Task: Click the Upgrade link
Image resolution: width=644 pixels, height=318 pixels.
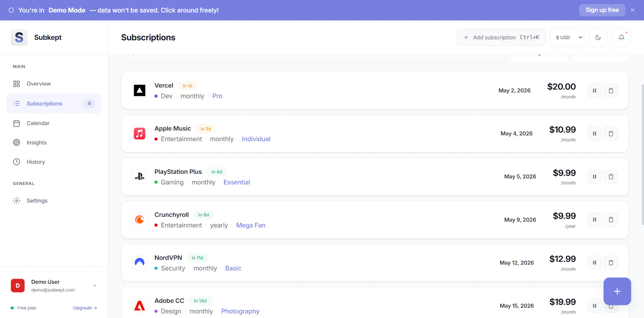Action: tap(85, 308)
